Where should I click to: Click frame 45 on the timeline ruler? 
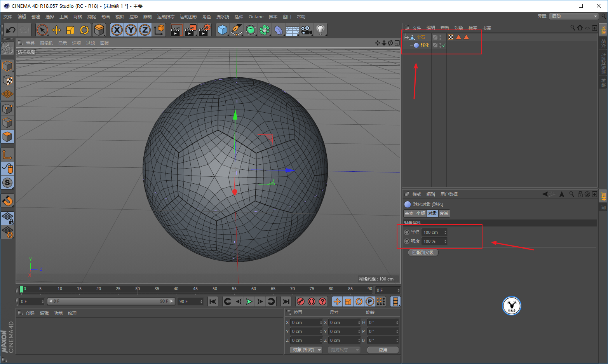(195, 289)
